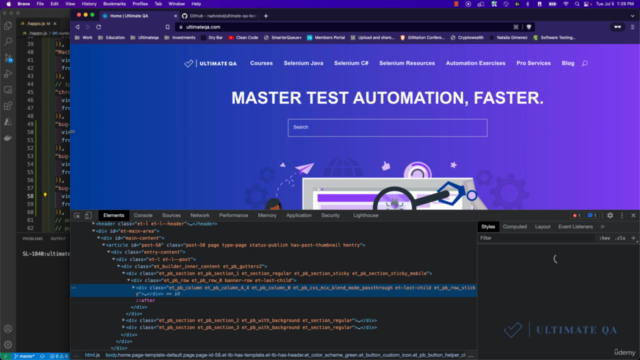
Task: Open Accounts icon in VS Code activity bar
Action: [8, 329]
